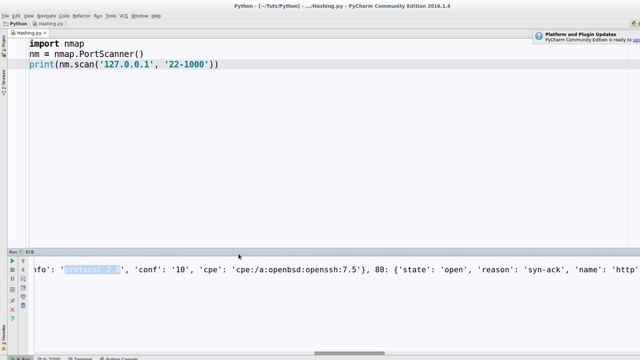Open Run panel help via the question mark
Screen dimensions: 640x360
(12, 318)
